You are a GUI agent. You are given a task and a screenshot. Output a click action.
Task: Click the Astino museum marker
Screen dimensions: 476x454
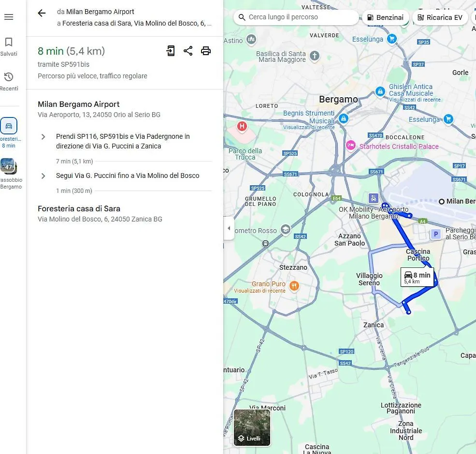pyautogui.click(x=251, y=39)
